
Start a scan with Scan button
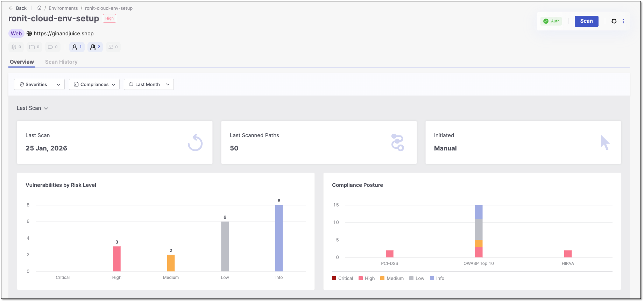coord(586,21)
